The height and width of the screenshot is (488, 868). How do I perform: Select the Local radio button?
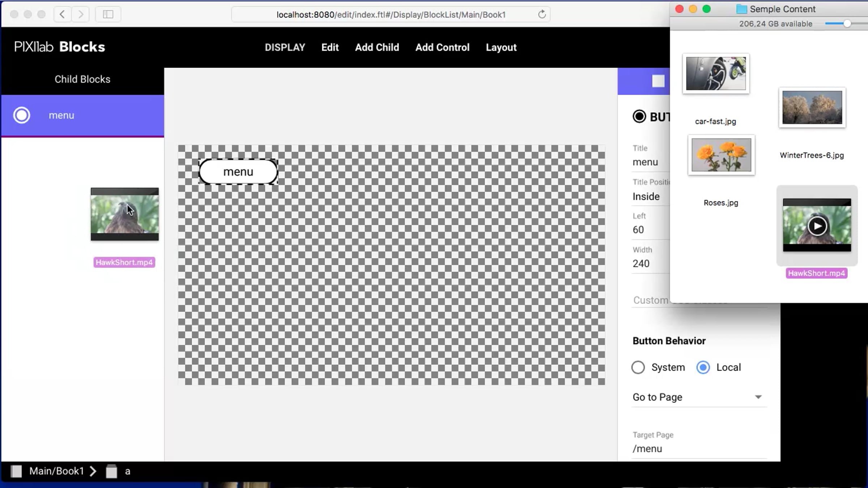[x=703, y=367]
